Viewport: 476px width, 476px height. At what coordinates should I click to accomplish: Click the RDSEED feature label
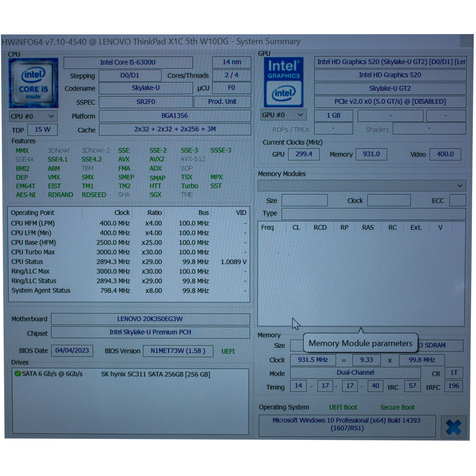[x=94, y=195]
